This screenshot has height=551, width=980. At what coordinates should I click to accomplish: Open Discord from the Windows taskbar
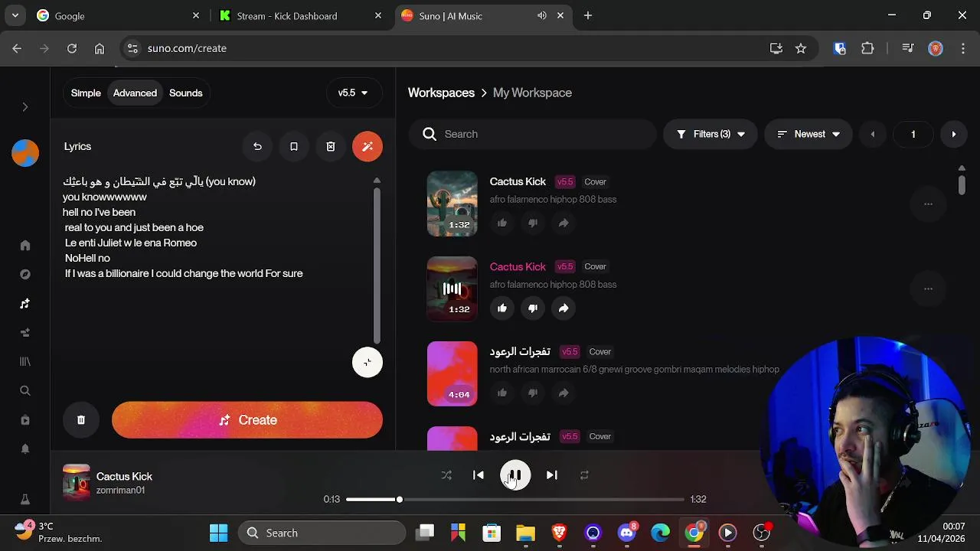[627, 533]
